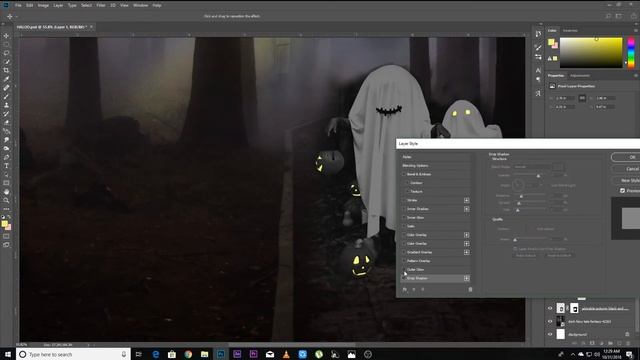This screenshot has width=640, height=360.
Task: Open Google Chrome from the taskbar
Action: [x=188, y=354]
